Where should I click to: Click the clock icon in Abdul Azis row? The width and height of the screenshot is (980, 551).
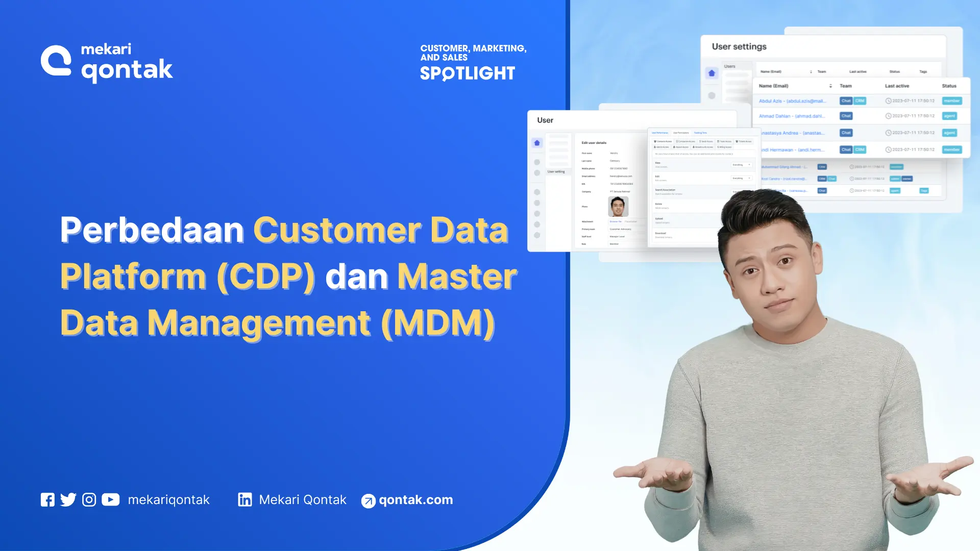pos(888,101)
